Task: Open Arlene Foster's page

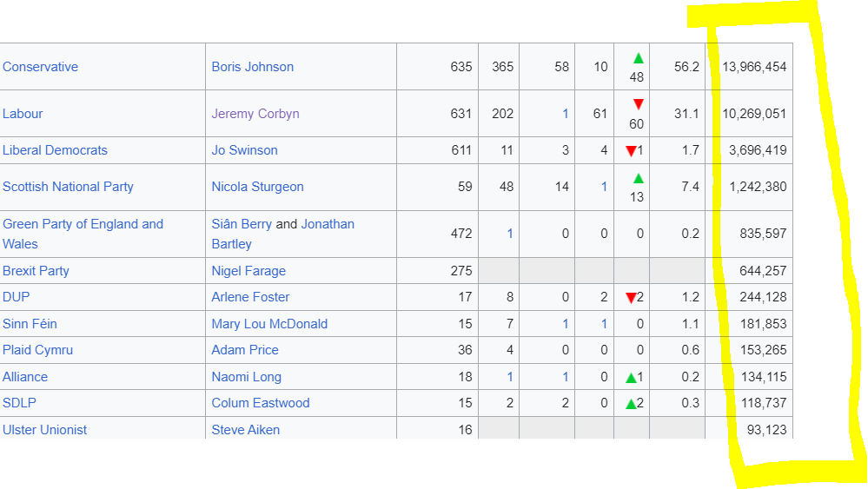Action: (250, 297)
